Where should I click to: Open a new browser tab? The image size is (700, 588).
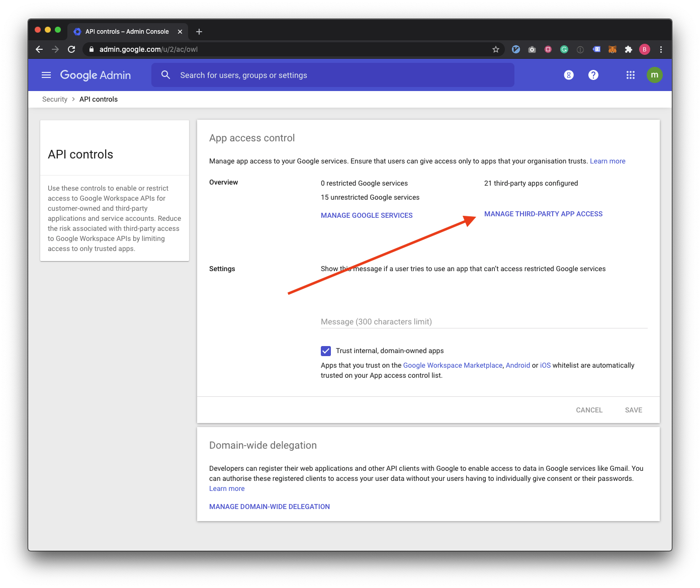click(199, 32)
